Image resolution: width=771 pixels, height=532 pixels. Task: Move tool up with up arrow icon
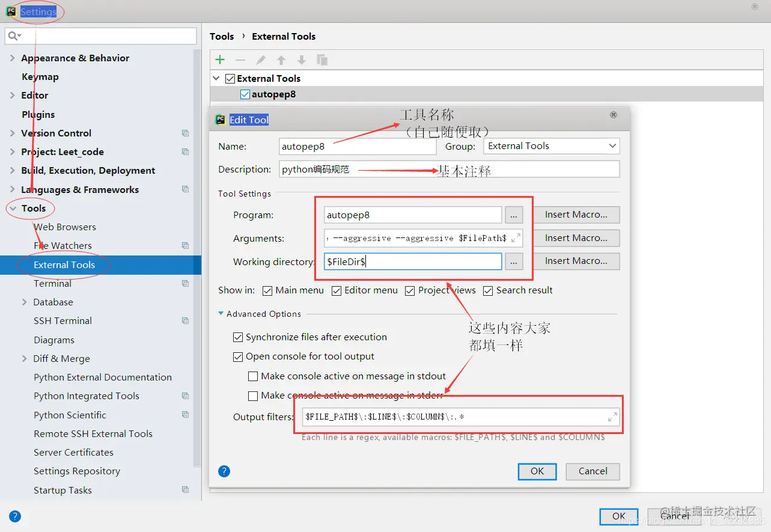281,60
